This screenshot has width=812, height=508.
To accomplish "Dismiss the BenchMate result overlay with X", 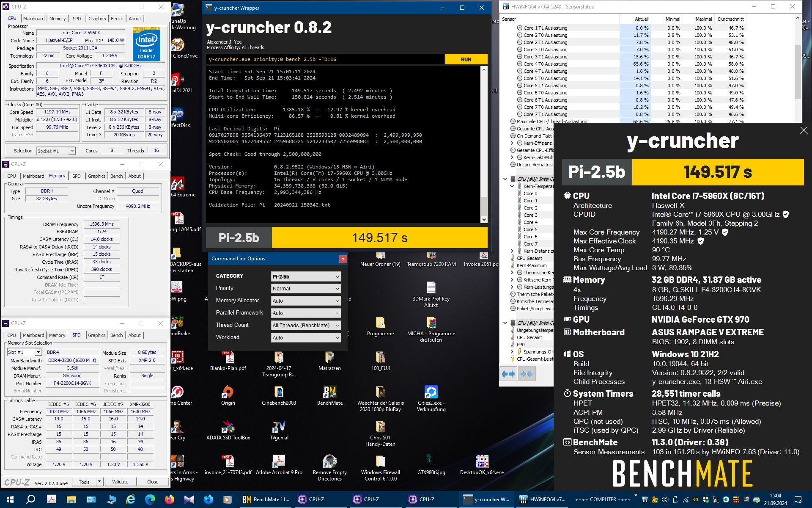I will pos(804,130).
